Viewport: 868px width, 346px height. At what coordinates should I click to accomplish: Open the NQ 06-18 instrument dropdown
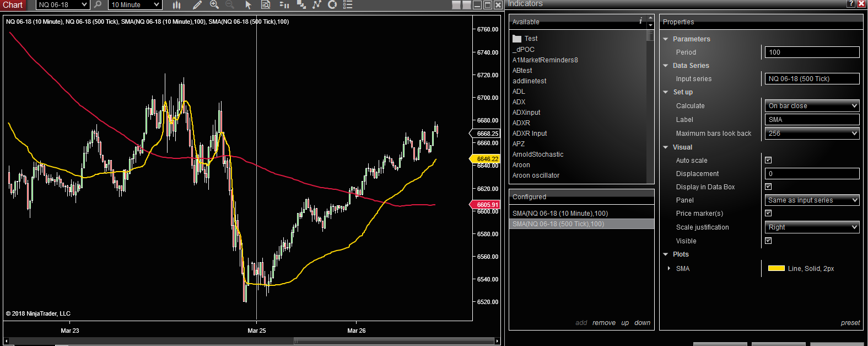tap(62, 4)
